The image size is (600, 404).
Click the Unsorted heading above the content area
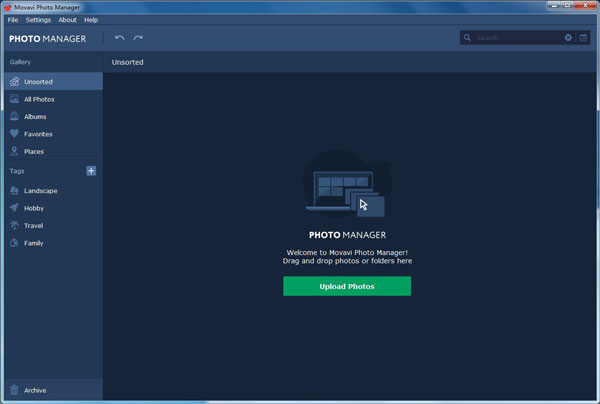pyautogui.click(x=127, y=62)
